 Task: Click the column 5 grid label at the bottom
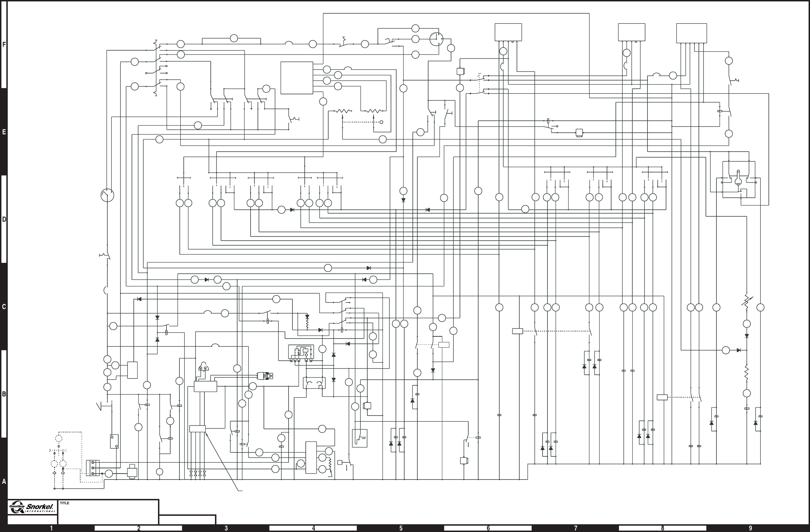click(x=400, y=528)
